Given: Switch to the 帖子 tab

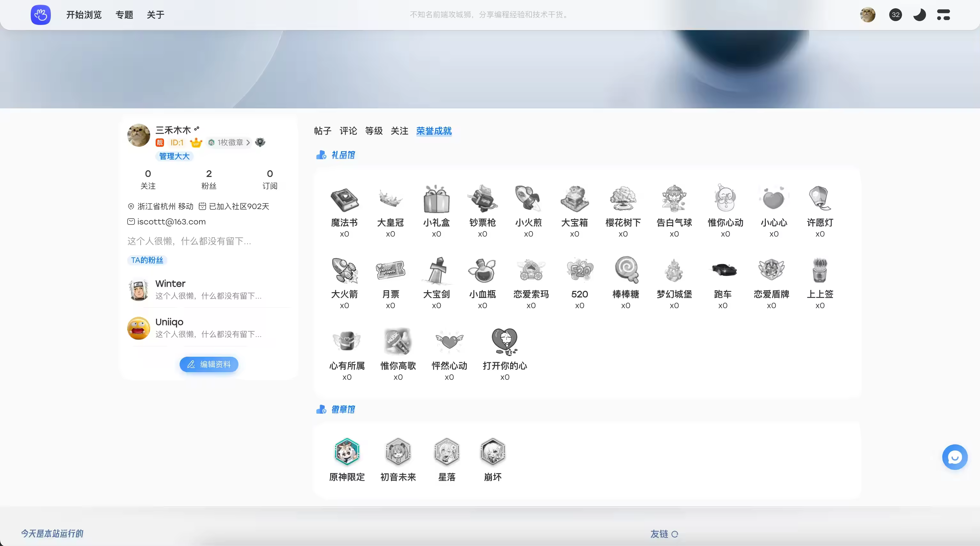Looking at the screenshot, I should tap(323, 131).
